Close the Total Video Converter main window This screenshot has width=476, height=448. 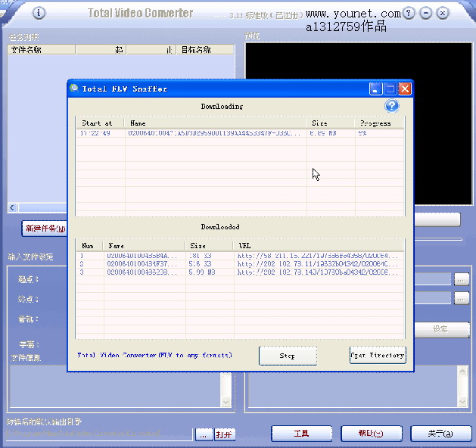pos(443,13)
